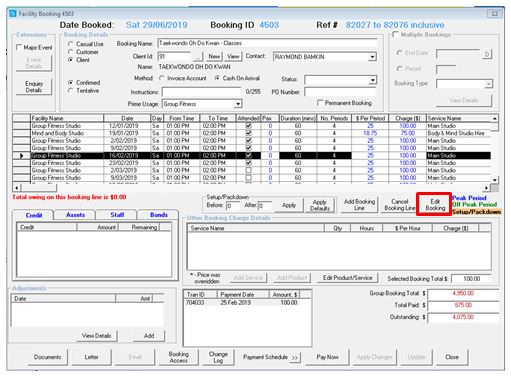This screenshot has width=511, height=376.
Task: Click the Service Name header in charge details
Action: point(256,228)
